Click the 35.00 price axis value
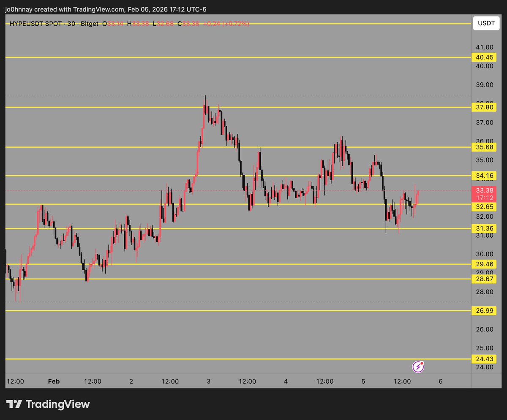 pyautogui.click(x=484, y=160)
